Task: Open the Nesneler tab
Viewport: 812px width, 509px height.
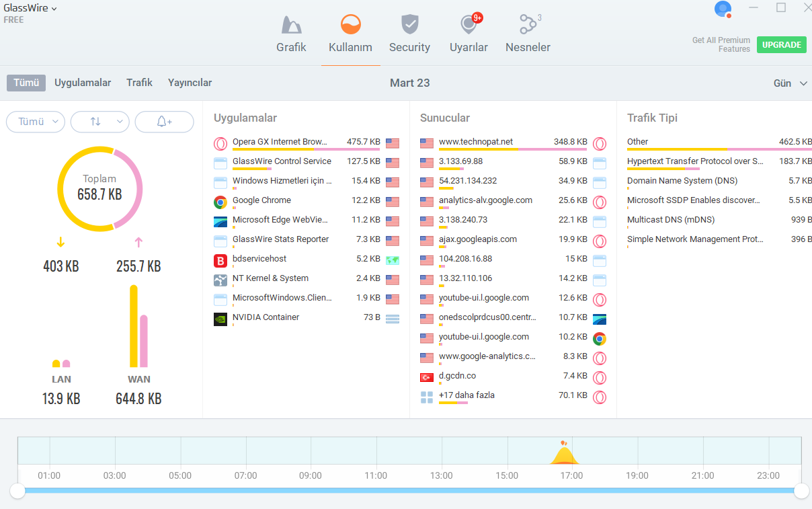Action: click(528, 34)
